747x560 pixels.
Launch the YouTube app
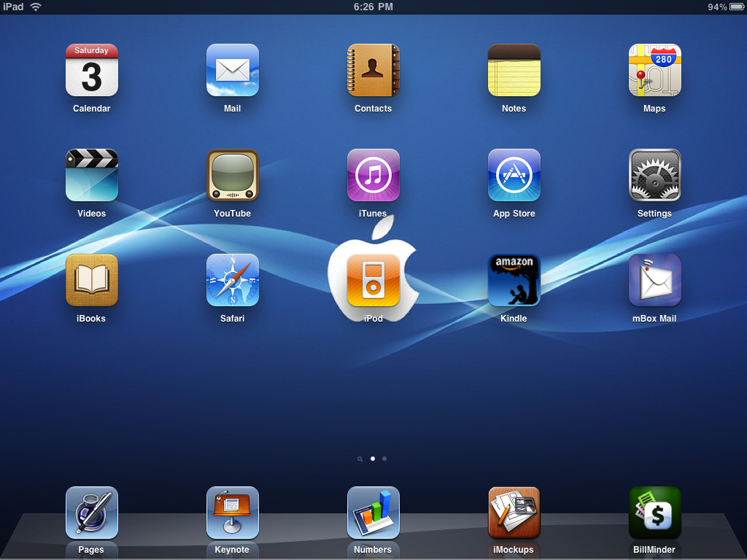[233, 175]
